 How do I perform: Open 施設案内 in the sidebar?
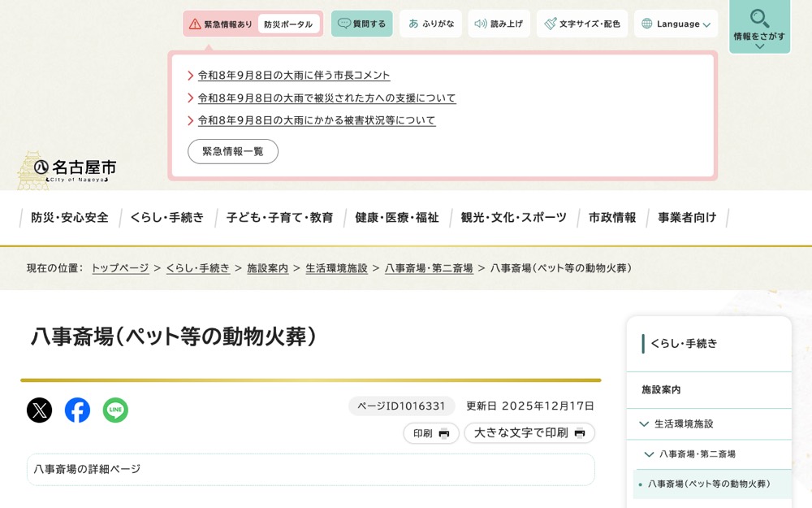coord(661,390)
